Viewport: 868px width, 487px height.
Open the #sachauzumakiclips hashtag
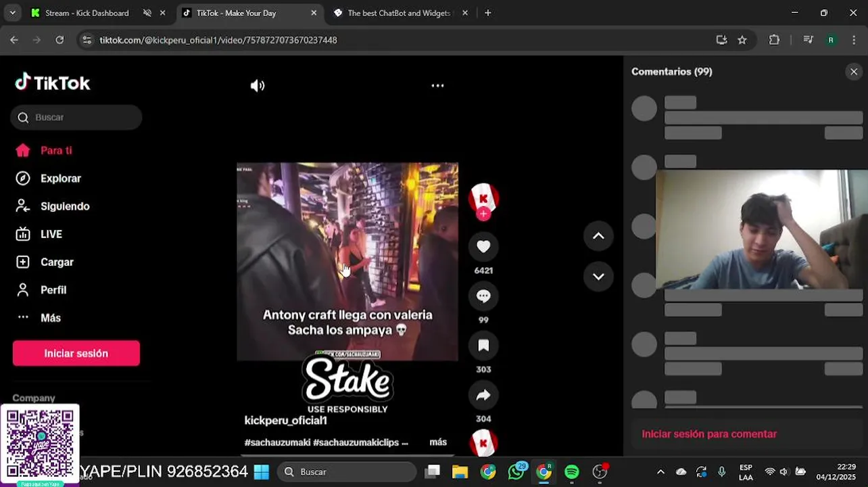pyautogui.click(x=356, y=442)
